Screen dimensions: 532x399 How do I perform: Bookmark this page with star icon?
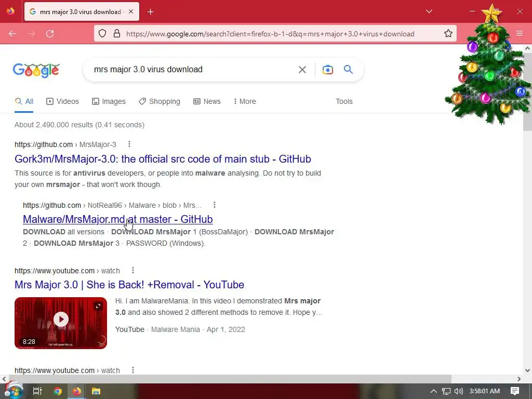click(448, 34)
